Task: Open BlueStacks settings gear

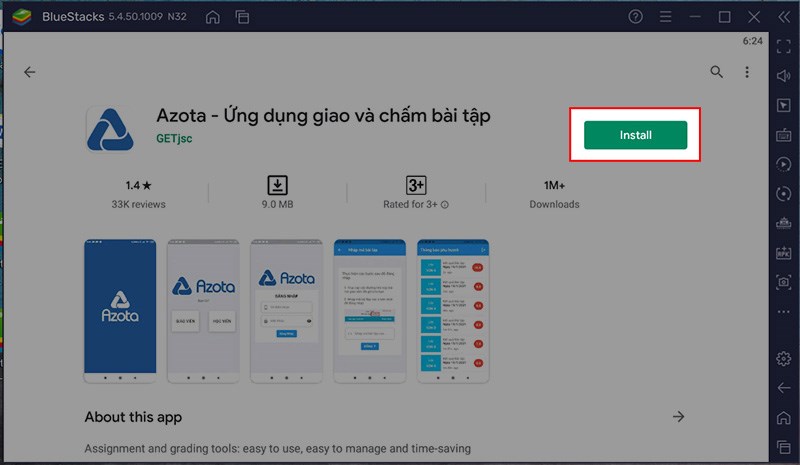Action: click(784, 358)
